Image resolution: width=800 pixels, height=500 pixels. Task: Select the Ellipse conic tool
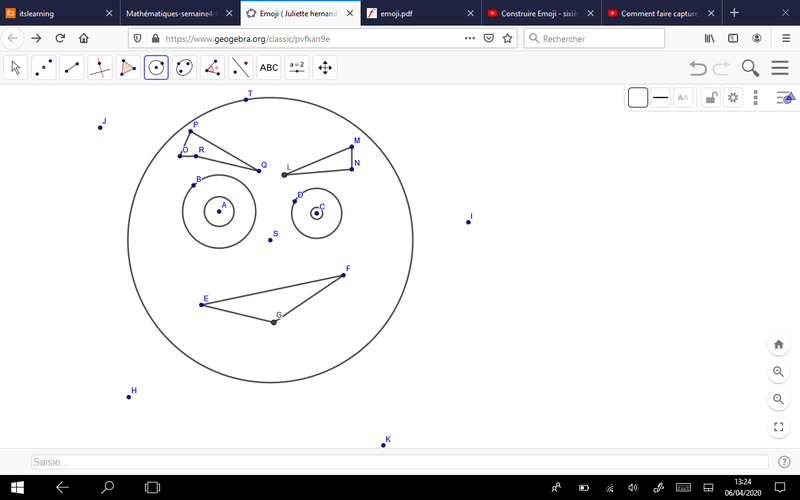[184, 68]
